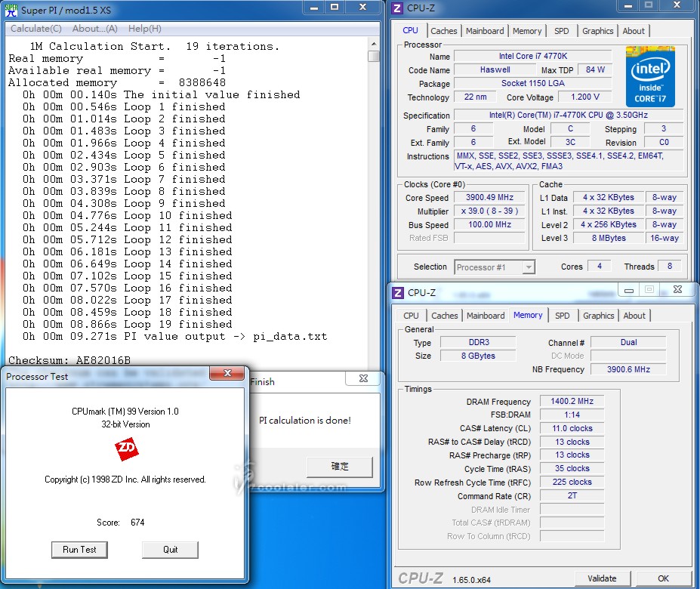Open About tab in top CPU-Z window

tap(634, 31)
